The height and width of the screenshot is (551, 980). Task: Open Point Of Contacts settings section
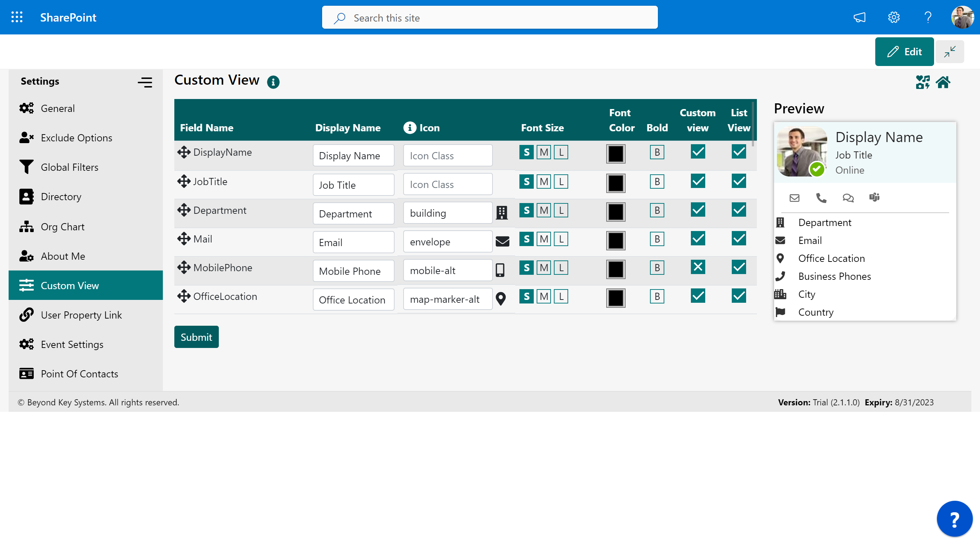[x=79, y=373]
